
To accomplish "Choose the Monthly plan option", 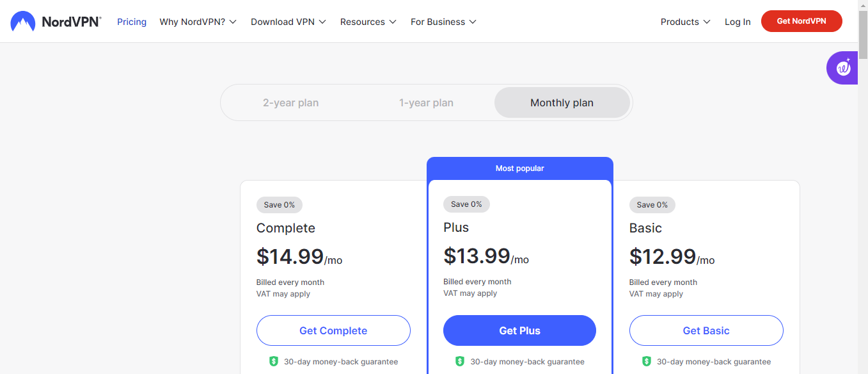I will pyautogui.click(x=562, y=103).
